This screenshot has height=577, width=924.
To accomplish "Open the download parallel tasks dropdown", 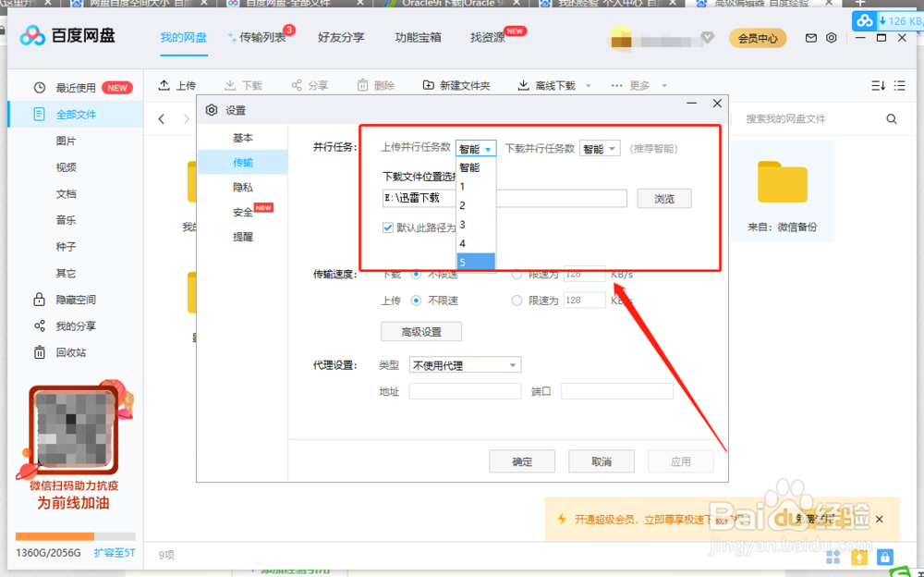I will click(600, 149).
